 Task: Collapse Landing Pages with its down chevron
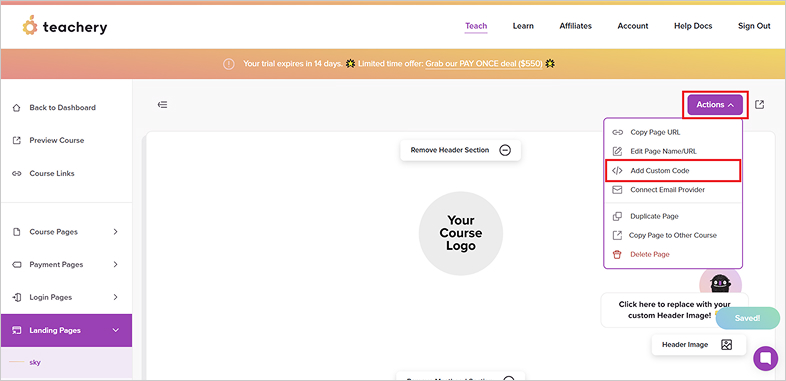click(116, 330)
